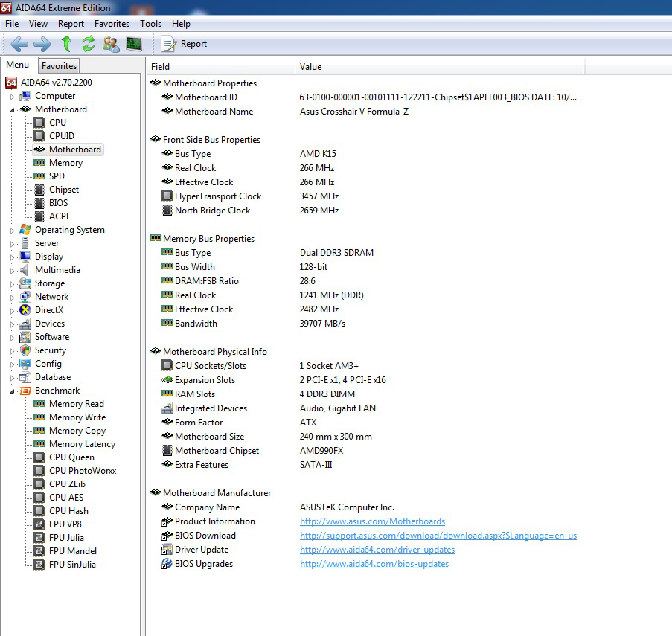This screenshot has width=672, height=636.
Task: Open the BIOS Download support.asus.com link
Action: (x=438, y=536)
